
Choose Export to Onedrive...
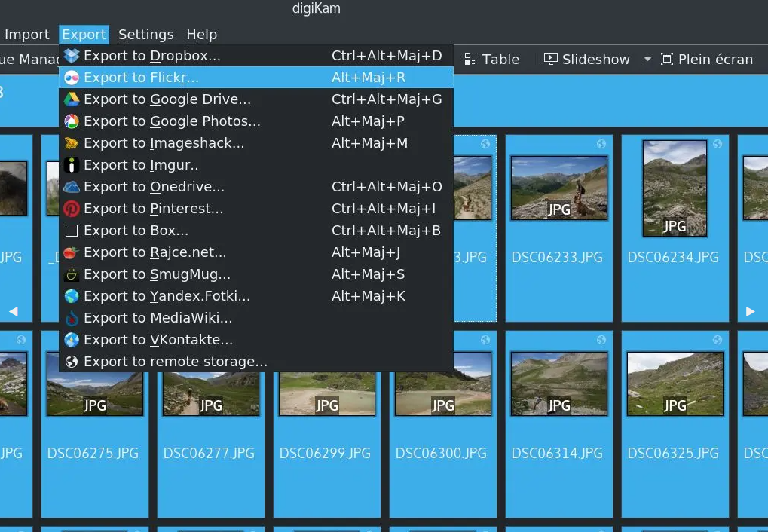(256, 187)
